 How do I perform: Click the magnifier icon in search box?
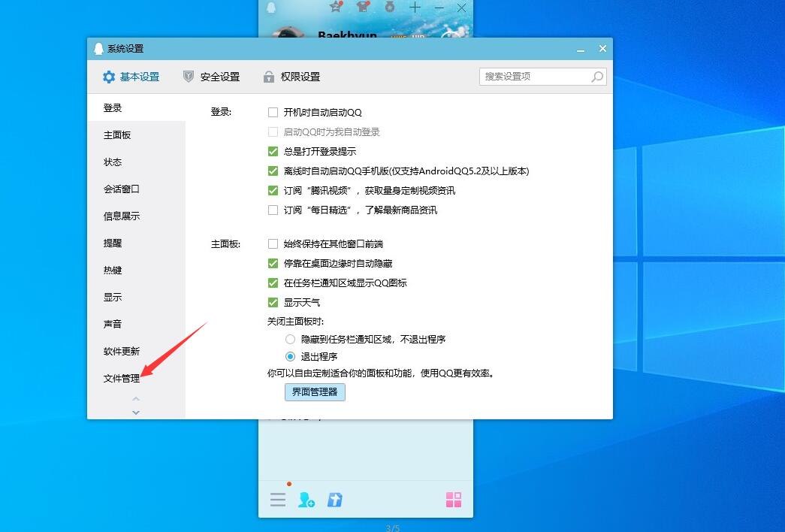[x=596, y=77]
